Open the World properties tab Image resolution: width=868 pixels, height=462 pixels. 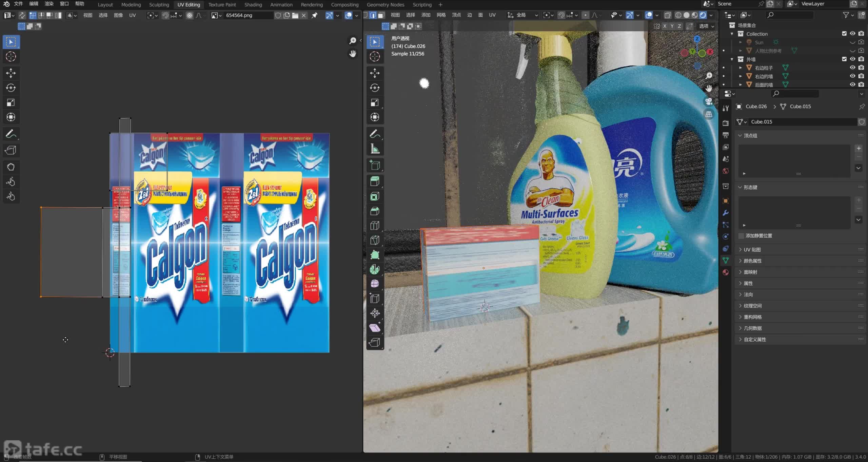coord(726,171)
